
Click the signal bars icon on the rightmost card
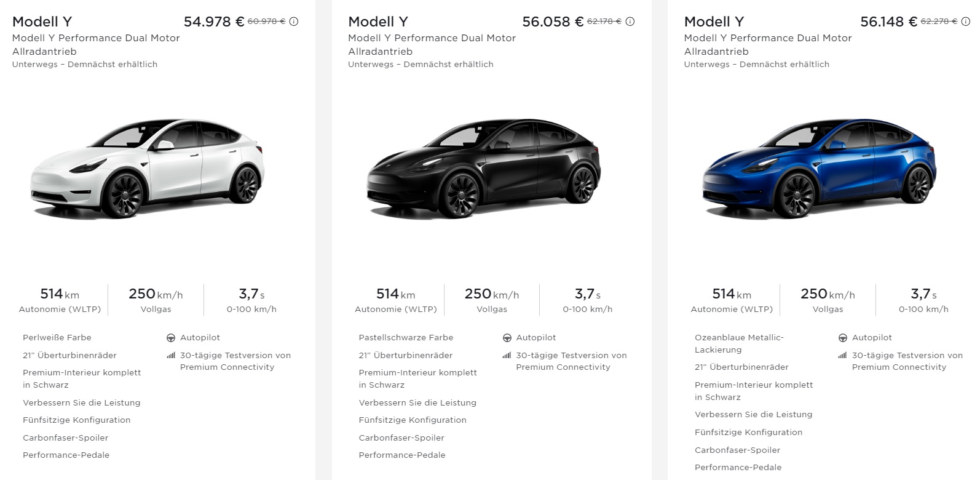pos(842,356)
